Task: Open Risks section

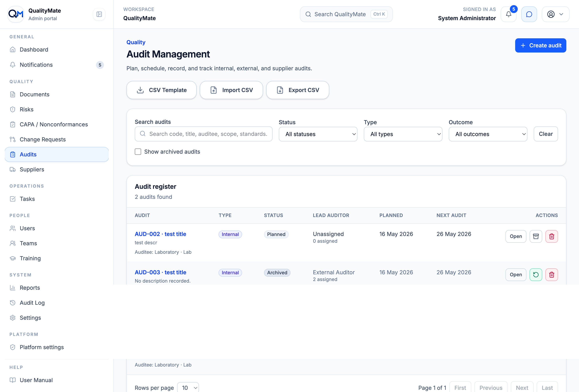Action: (x=57, y=109)
